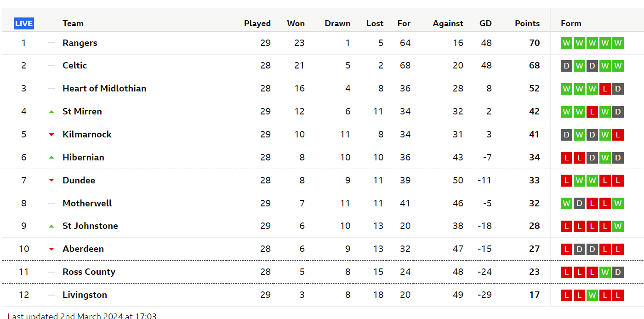Click the Form column header
This screenshot has width=644, height=319.
[x=571, y=23]
